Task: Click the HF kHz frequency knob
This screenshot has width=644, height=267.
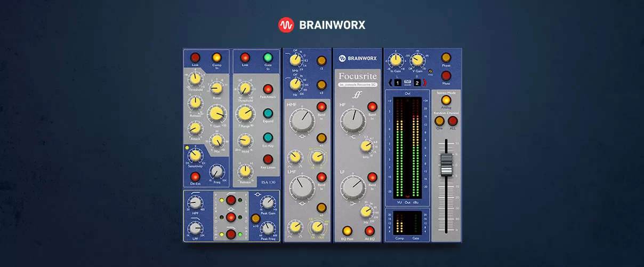Action: pos(366,146)
